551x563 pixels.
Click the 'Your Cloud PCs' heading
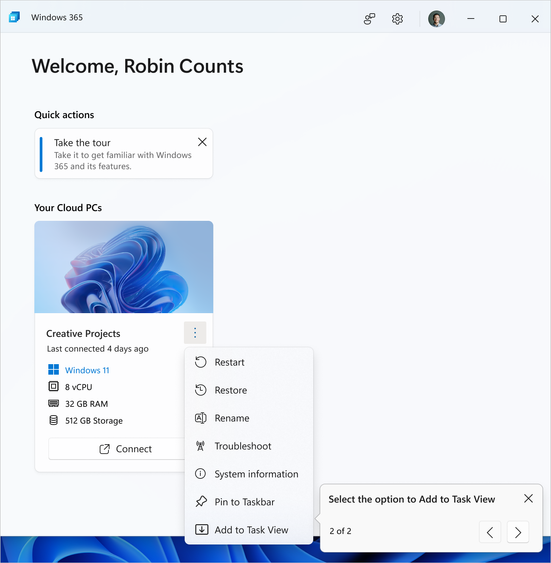[68, 208]
